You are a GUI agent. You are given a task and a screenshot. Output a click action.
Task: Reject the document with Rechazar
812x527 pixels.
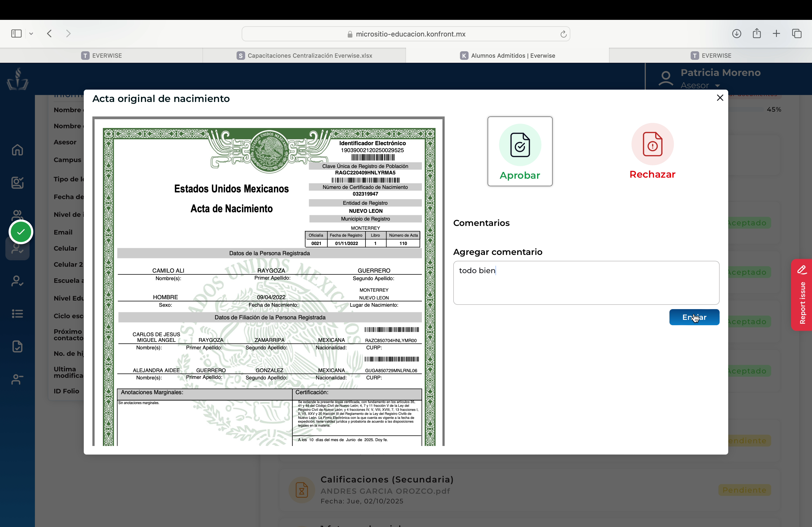click(652, 151)
